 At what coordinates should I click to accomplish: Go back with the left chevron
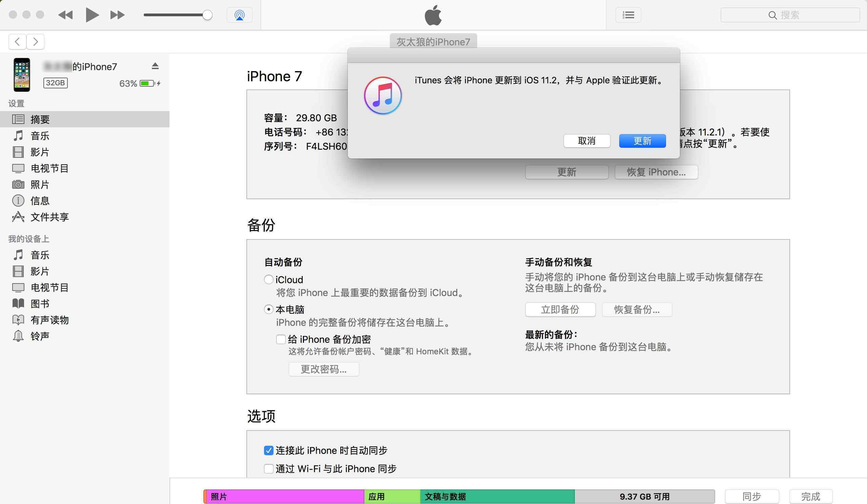[18, 42]
